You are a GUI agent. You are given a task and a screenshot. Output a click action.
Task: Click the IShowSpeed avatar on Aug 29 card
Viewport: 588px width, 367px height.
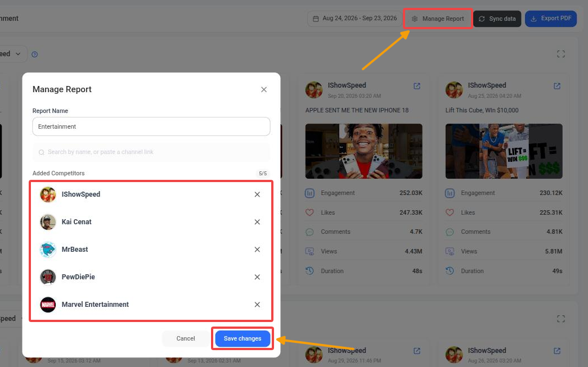tap(314, 355)
